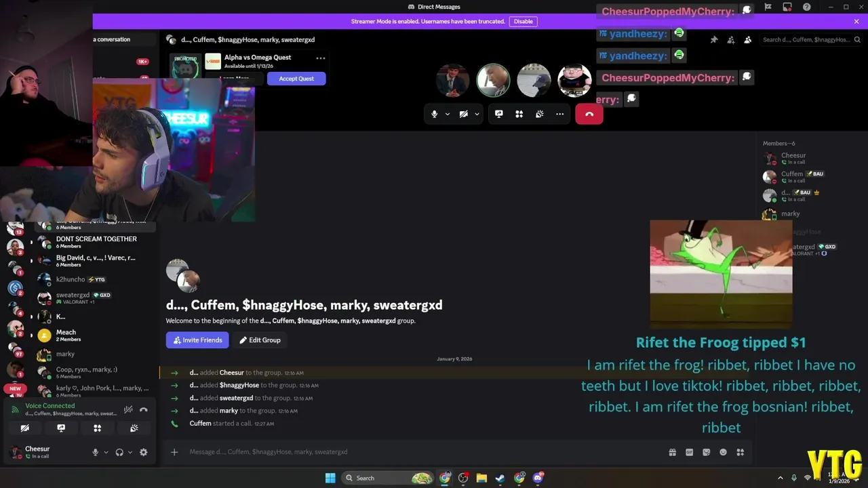This screenshot has width=868, height=488.
Task: Open Cheesur user profile panel
Action: pyautogui.click(x=46, y=452)
